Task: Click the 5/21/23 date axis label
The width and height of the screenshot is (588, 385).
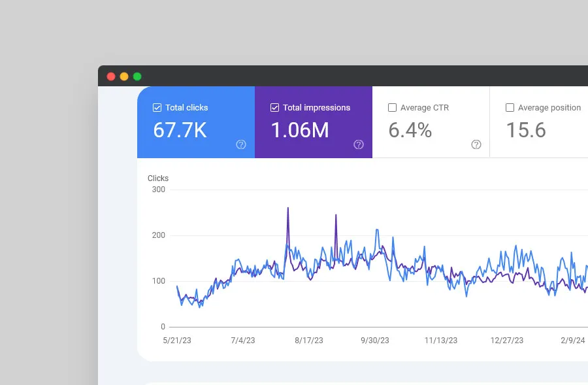Action: click(176, 341)
